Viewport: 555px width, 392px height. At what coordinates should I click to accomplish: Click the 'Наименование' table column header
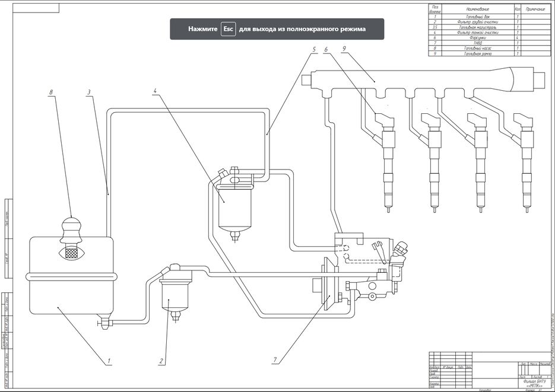(x=478, y=9)
